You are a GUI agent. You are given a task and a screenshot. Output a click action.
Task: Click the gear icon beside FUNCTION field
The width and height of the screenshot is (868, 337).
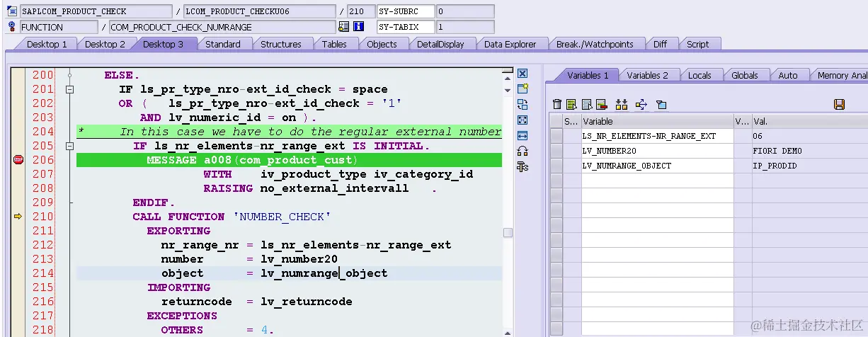[12, 27]
